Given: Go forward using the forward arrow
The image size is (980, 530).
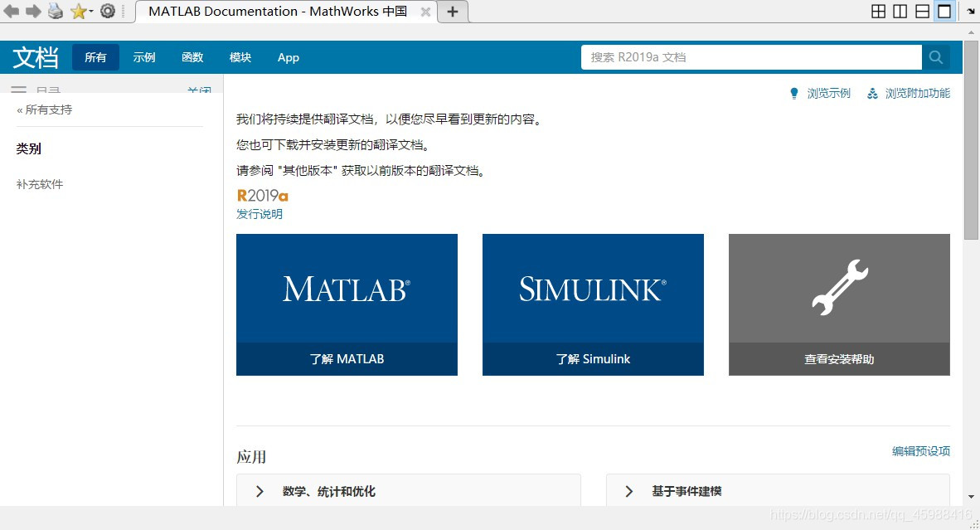Looking at the screenshot, I should click(x=33, y=12).
